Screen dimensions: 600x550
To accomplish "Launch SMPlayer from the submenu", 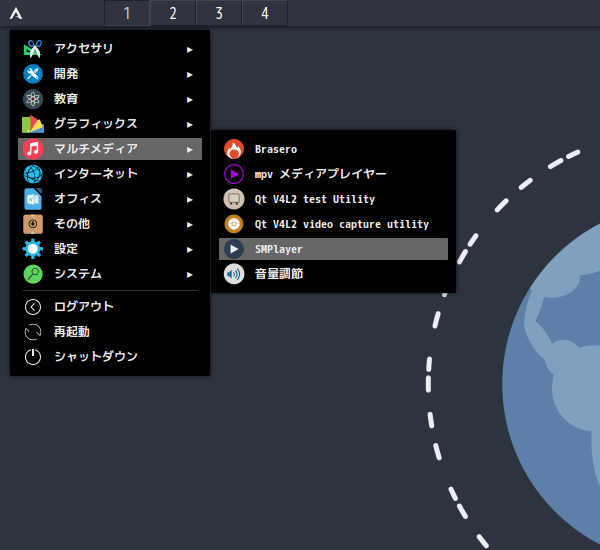I will [x=333, y=249].
